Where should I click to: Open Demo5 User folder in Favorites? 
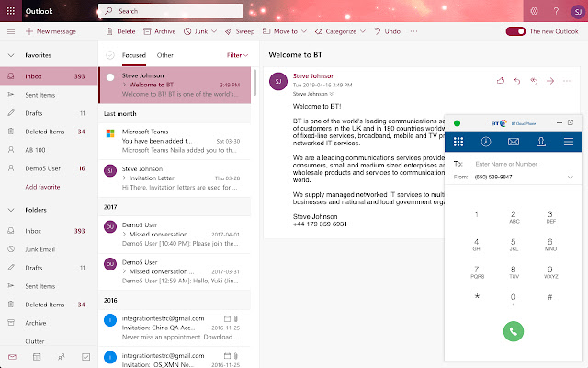click(x=49, y=168)
